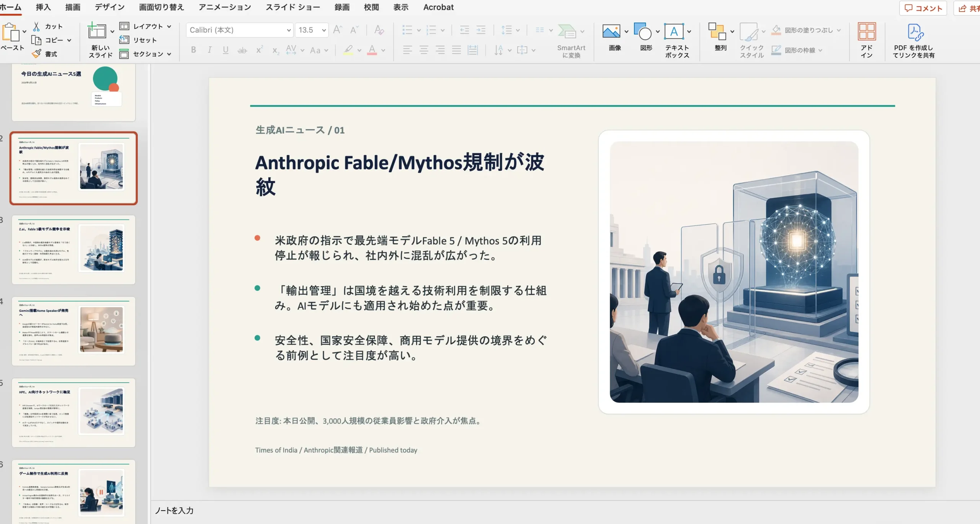Justify text alignment
Image resolution: width=980 pixels, height=524 pixels.
456,50
